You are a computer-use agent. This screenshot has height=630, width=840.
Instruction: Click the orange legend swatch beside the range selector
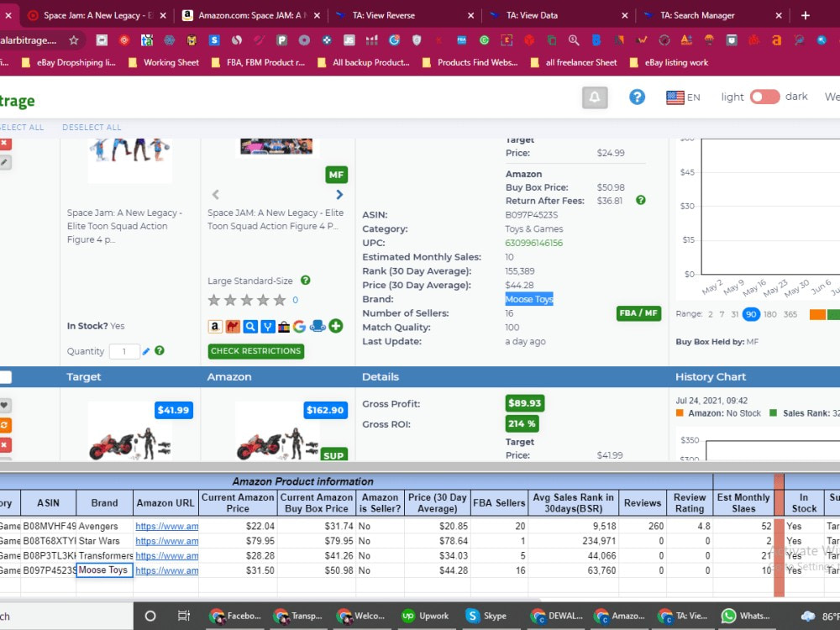817,314
